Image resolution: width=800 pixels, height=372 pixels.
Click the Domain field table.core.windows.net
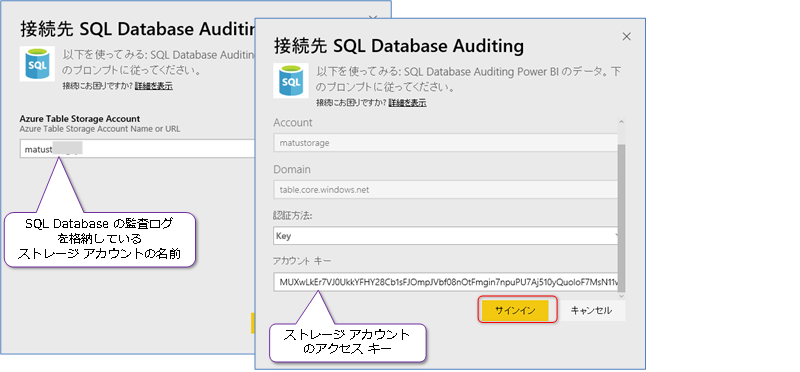(x=445, y=189)
